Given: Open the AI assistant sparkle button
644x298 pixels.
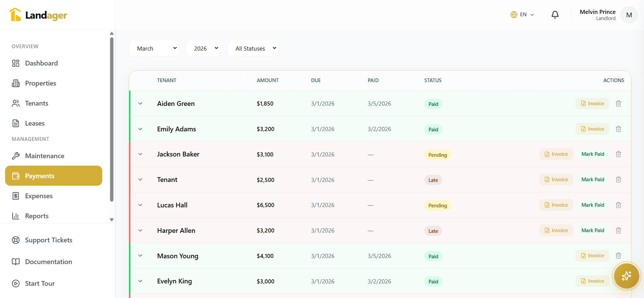Looking at the screenshot, I should pos(626,276).
